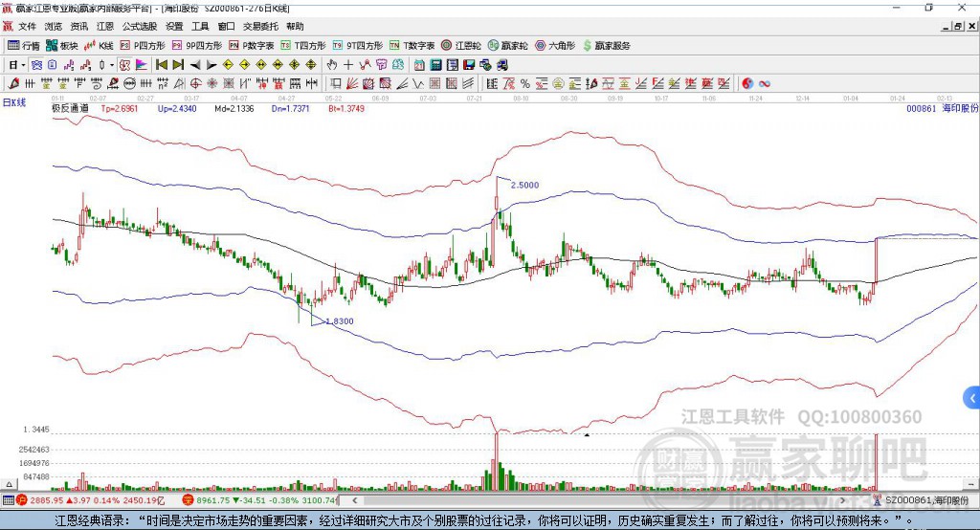Select the zigzag wave line tool

(418, 84)
